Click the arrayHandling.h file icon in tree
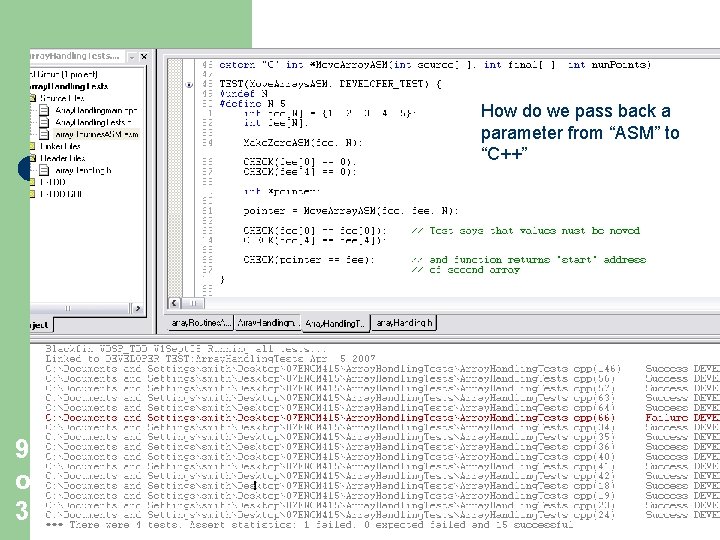 44,170
